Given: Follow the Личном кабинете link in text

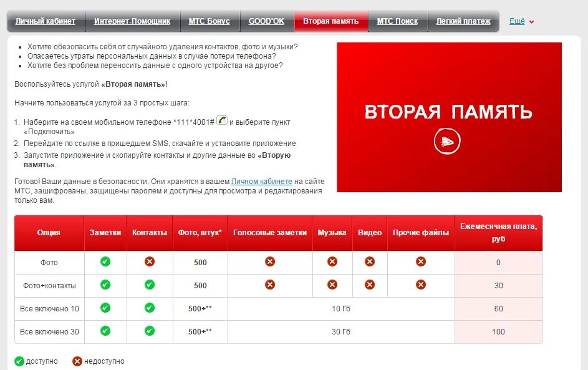Looking at the screenshot, I should pos(261,181).
